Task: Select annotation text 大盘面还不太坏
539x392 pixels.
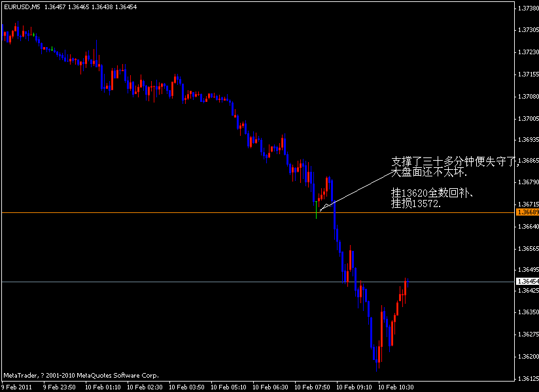Action: tap(429, 172)
